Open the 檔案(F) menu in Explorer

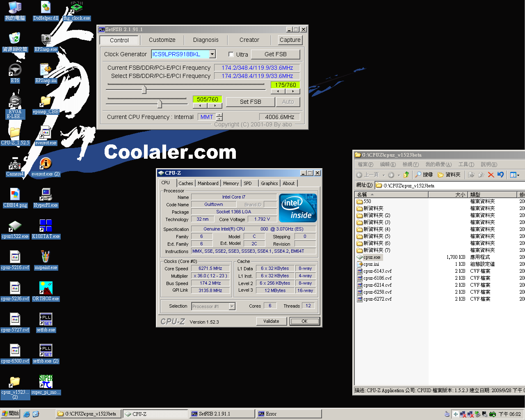(x=365, y=164)
